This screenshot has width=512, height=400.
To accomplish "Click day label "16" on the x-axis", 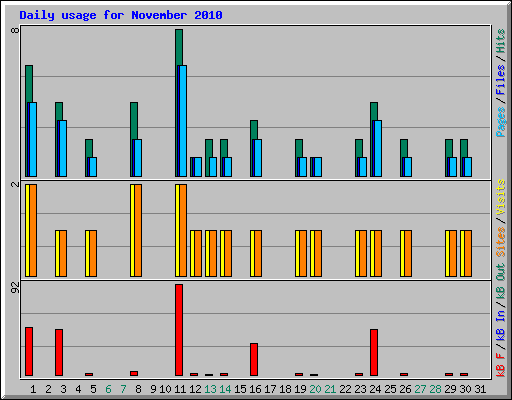I will [x=255, y=389].
